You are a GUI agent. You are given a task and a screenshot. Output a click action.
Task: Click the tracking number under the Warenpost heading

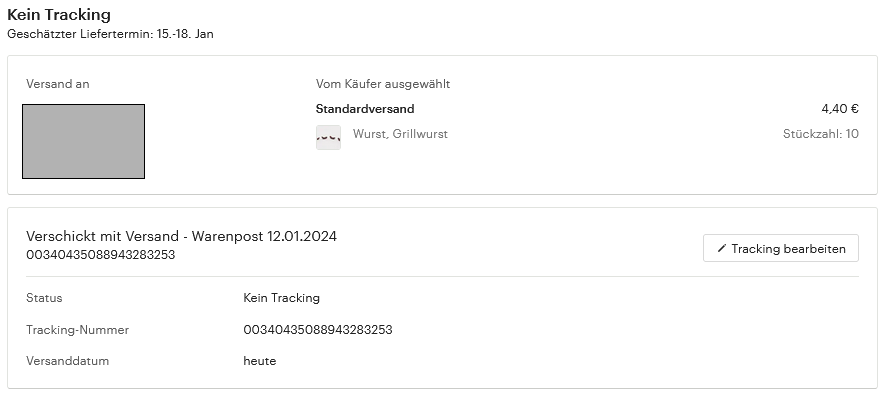click(x=100, y=255)
